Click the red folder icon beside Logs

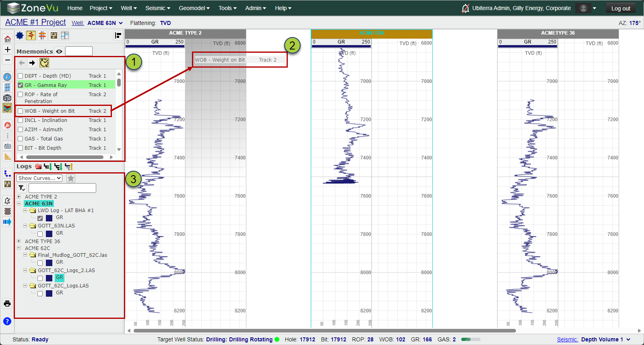pyautogui.click(x=38, y=166)
